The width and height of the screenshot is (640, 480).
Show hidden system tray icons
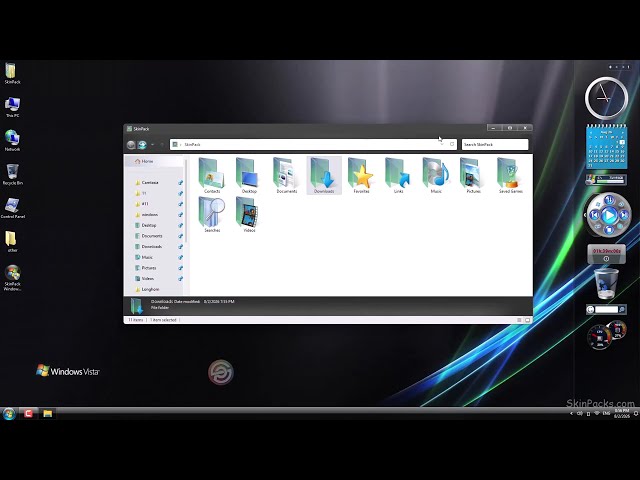[x=571, y=413]
